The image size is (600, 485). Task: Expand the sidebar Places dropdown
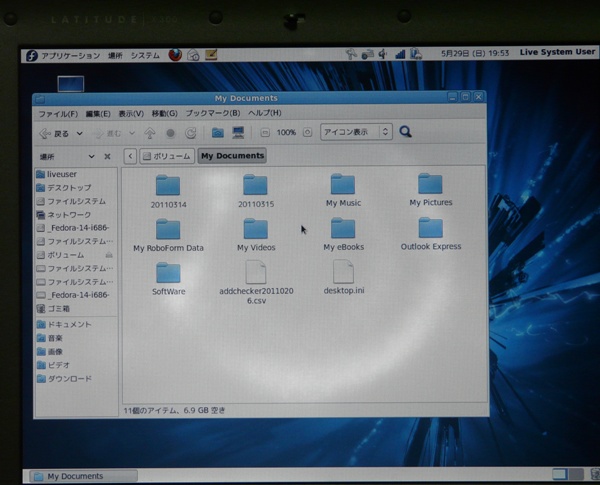[91, 156]
